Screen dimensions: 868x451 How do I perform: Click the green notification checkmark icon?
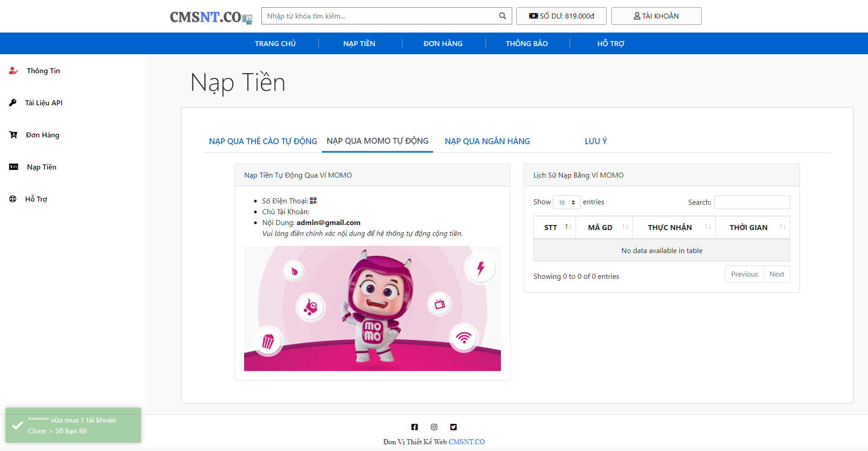[18, 425]
